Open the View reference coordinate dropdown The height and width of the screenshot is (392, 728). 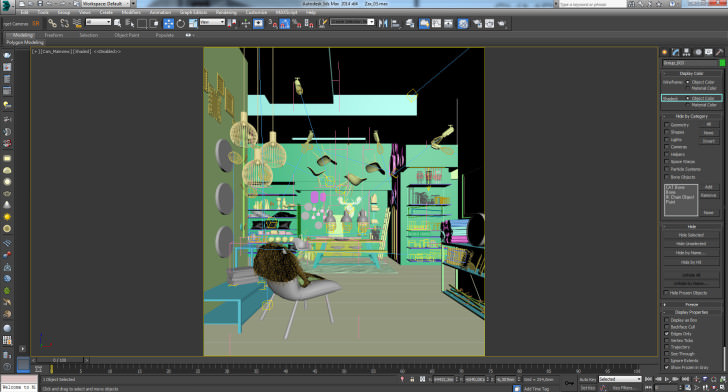pos(212,22)
